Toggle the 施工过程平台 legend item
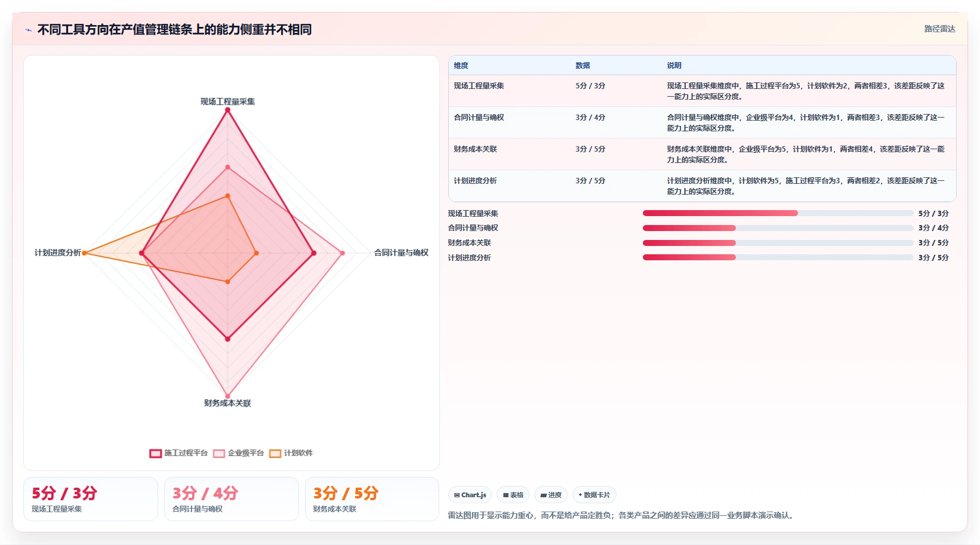The width and height of the screenshot is (980, 545). click(178, 453)
